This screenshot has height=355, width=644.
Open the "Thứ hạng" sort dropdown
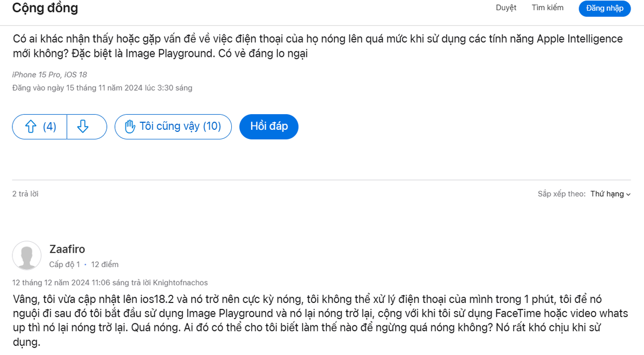[606, 194]
